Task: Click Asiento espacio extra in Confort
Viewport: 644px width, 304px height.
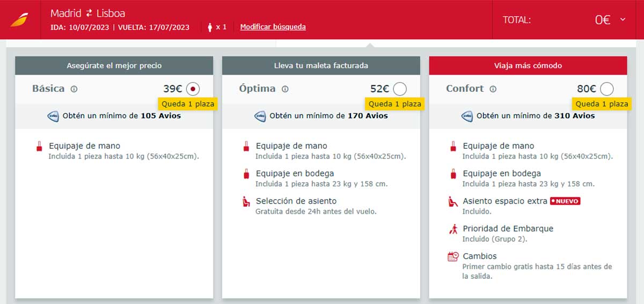Action: click(x=504, y=201)
